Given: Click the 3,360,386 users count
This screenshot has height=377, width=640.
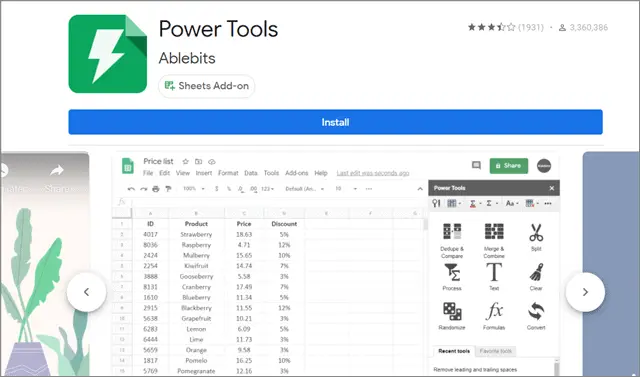Looking at the screenshot, I should (x=584, y=27).
